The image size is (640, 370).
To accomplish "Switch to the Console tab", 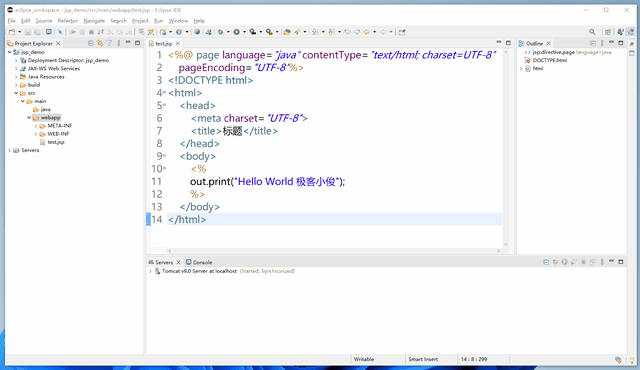I will [199, 262].
